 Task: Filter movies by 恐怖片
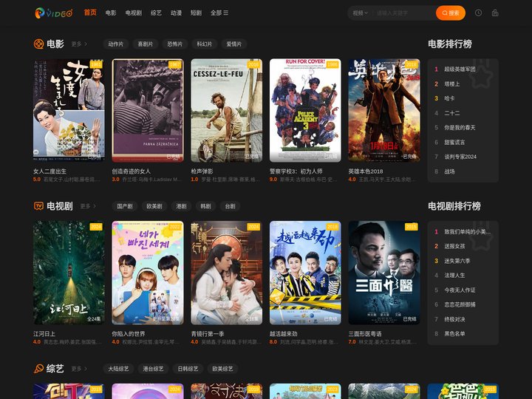click(x=174, y=44)
